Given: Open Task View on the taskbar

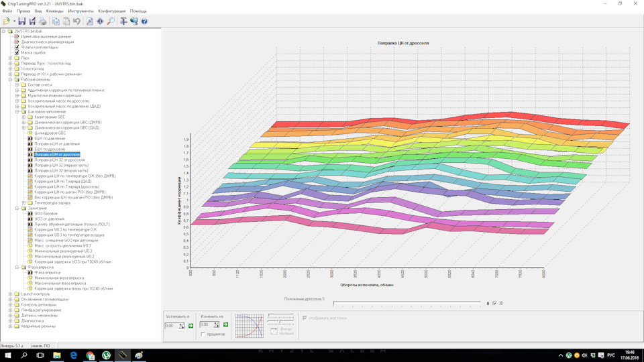Looking at the screenshot, I should (x=40, y=355).
